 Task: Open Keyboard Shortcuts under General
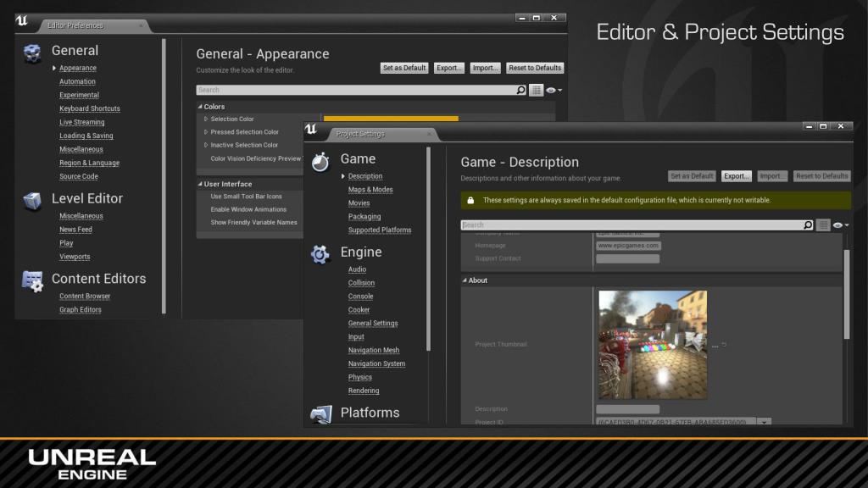pos(90,108)
